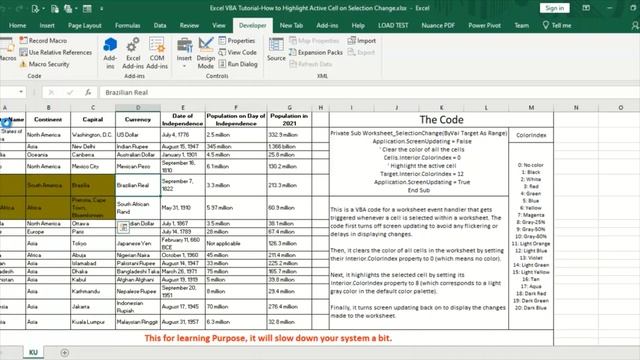The image size is (640, 360).
Task: Open COM Add-ins dialog
Action: pos(157,53)
